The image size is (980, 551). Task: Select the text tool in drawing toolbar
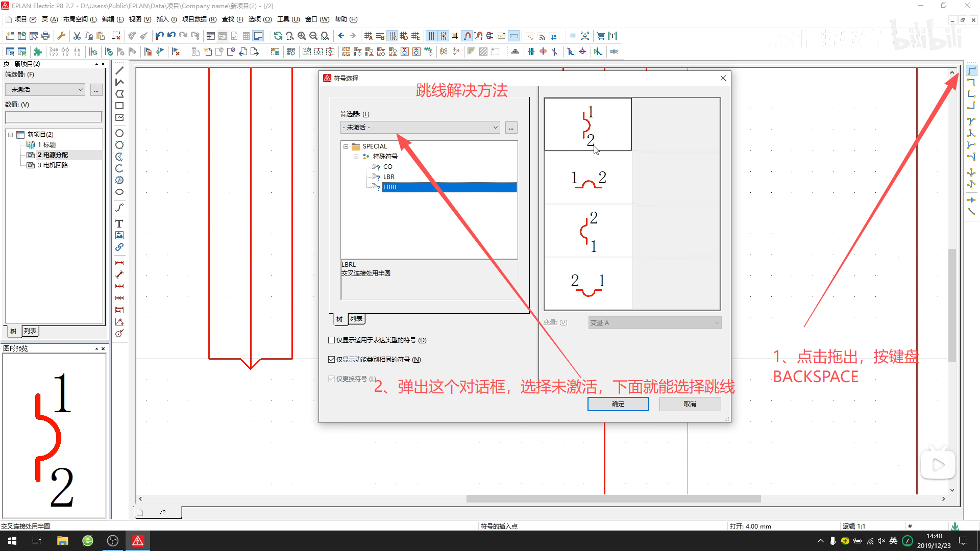point(119,224)
